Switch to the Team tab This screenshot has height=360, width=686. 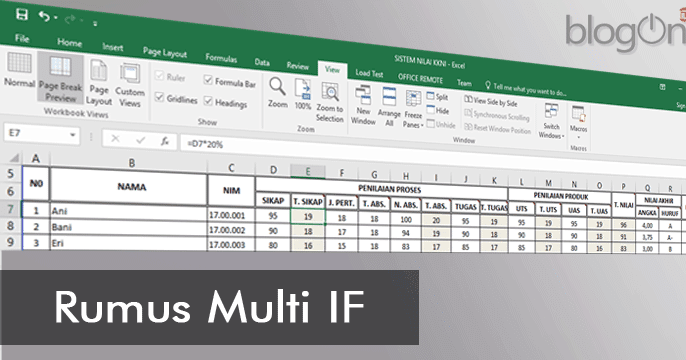464,83
